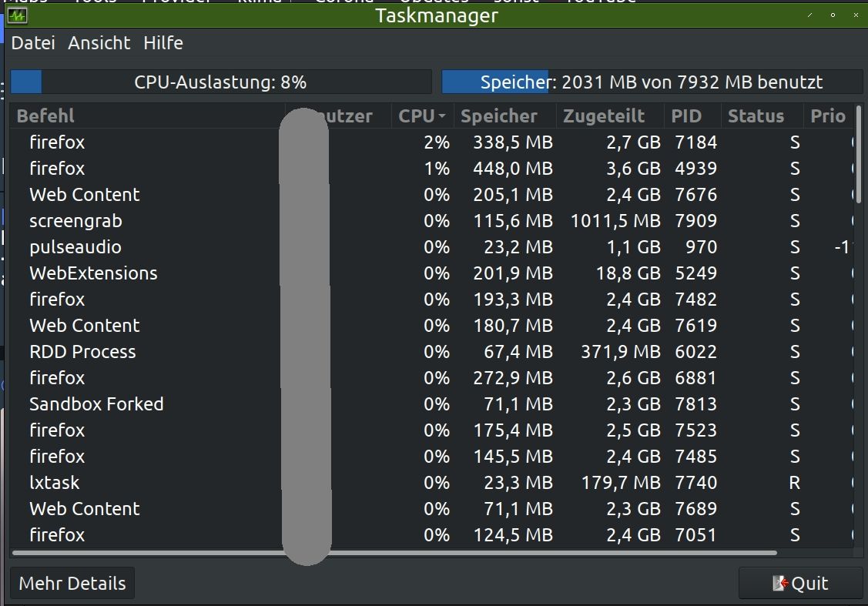Select the RDD Process row
Image resolution: width=868 pixels, height=606 pixels.
pyautogui.click(x=432, y=351)
